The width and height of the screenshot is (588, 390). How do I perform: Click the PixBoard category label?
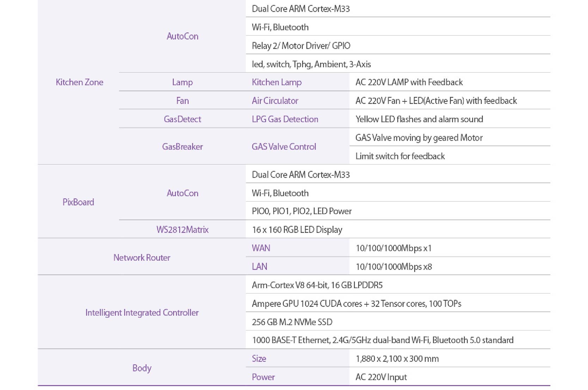pos(78,202)
